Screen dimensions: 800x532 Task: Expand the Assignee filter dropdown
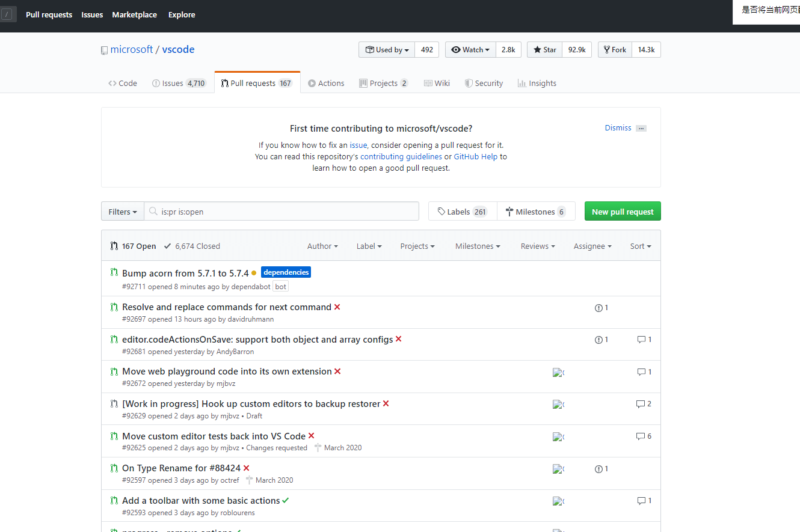592,246
